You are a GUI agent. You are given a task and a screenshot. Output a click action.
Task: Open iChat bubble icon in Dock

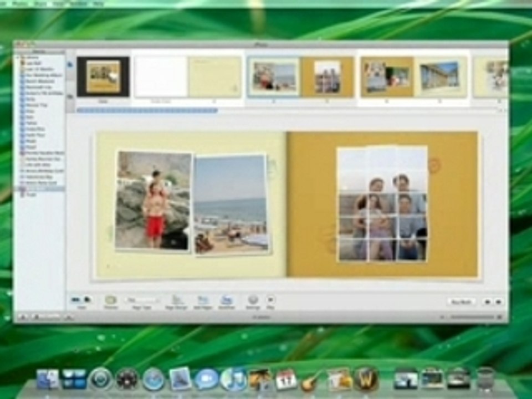tap(206, 379)
